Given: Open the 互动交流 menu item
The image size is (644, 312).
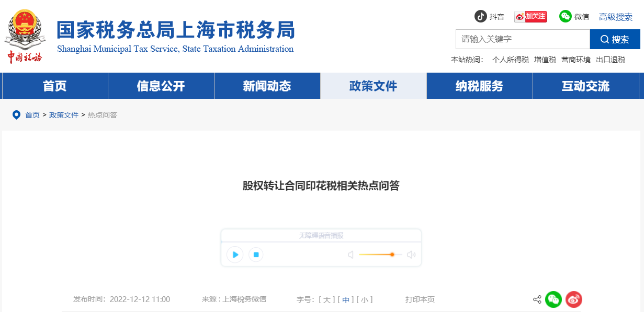Looking at the screenshot, I should click(x=585, y=86).
